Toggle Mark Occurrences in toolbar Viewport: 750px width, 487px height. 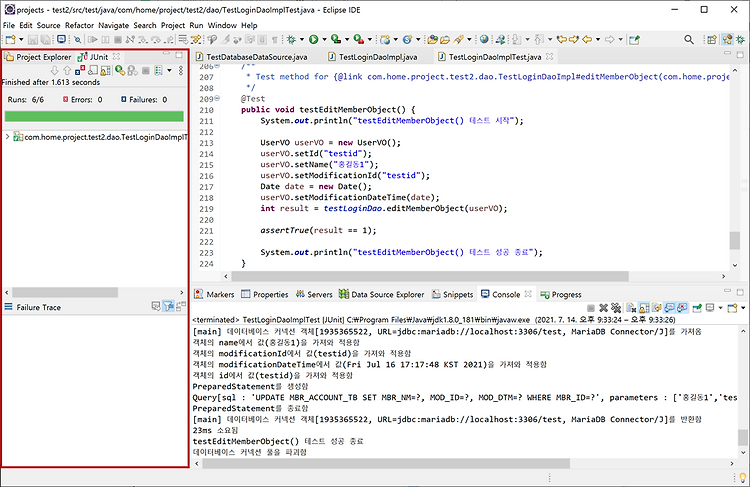point(225,40)
